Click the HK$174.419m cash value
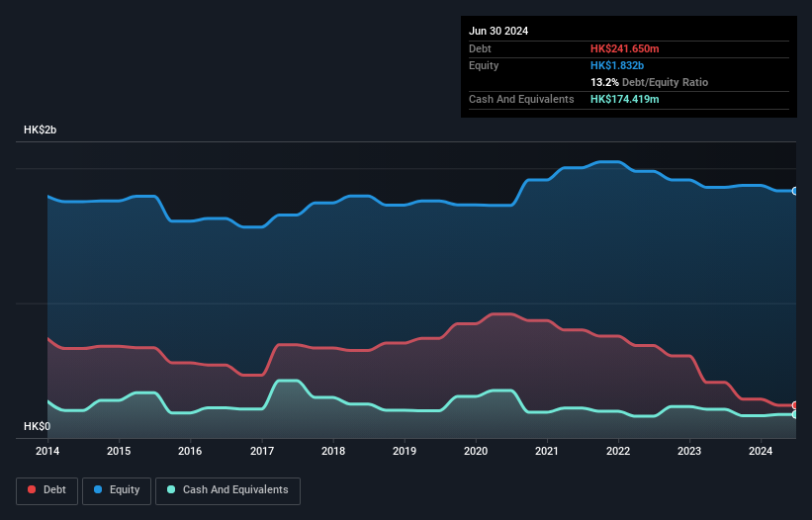Screen dimensions: 812x520 tap(624, 99)
